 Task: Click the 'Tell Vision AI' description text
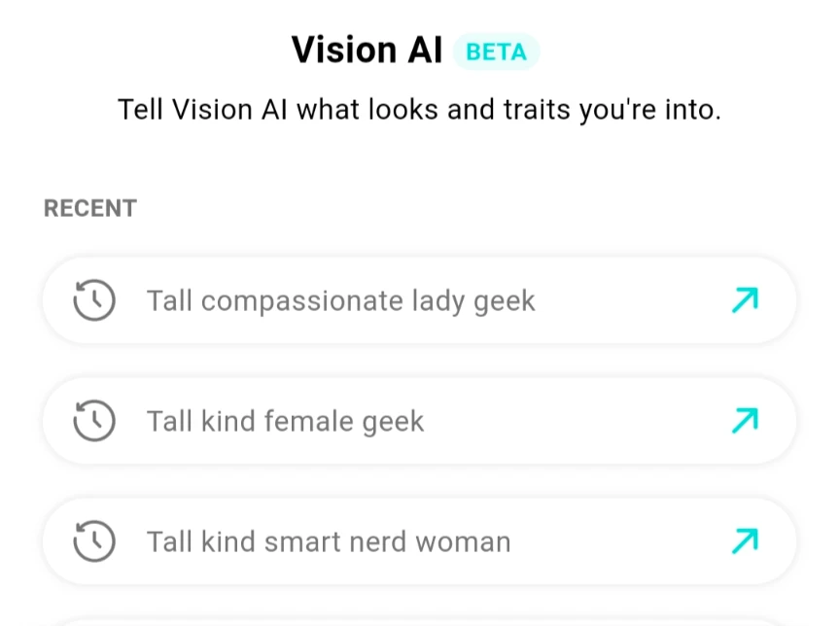coord(419,109)
